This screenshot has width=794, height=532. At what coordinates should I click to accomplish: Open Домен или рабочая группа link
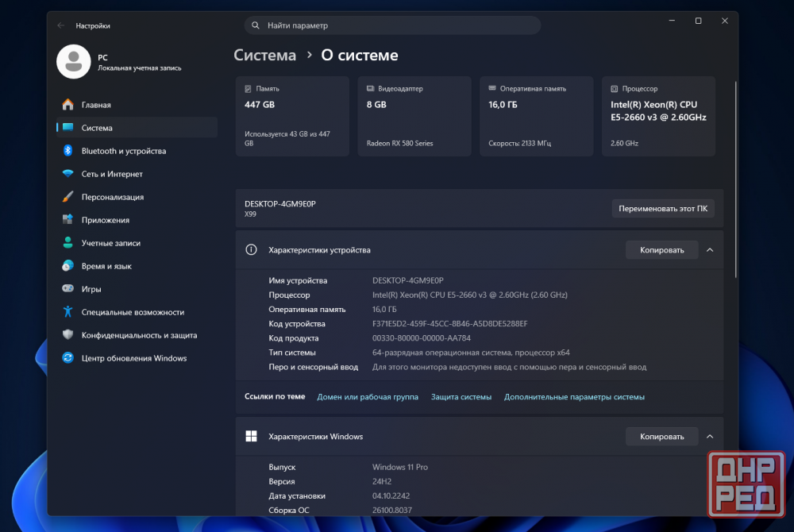[368, 397]
